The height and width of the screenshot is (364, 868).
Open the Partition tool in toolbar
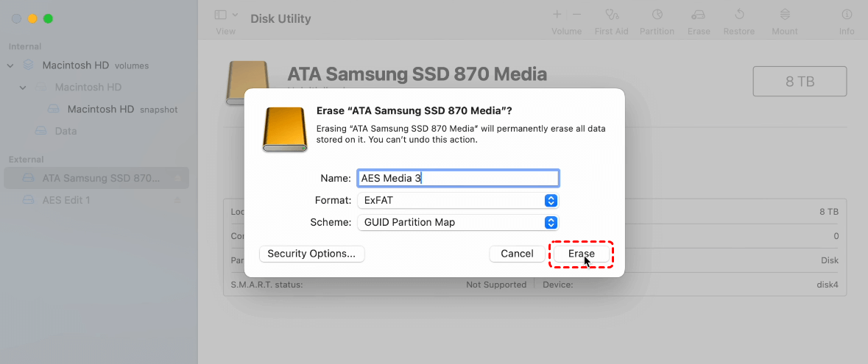657,15
